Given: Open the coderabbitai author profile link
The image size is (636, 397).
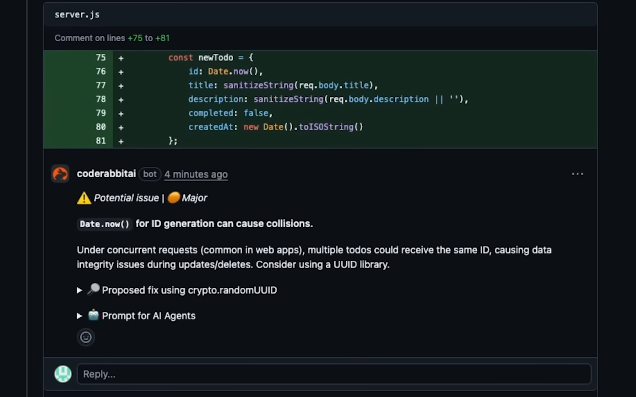Looking at the screenshot, I should point(106,174).
